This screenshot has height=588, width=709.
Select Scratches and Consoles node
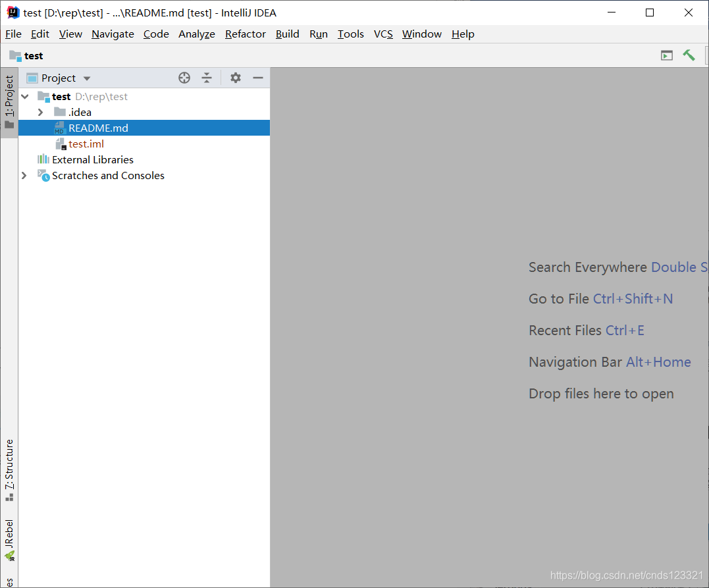[144, 176]
